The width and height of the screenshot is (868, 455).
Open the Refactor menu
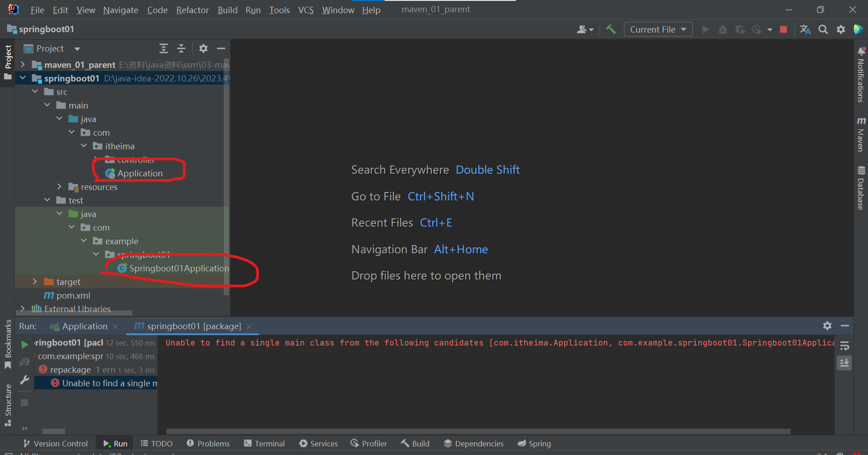(192, 9)
